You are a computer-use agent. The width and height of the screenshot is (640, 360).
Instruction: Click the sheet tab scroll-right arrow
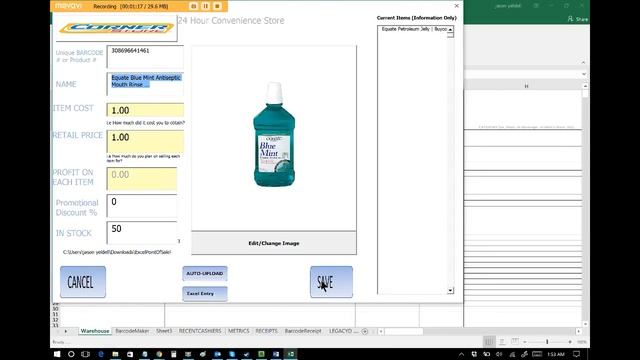[x=66, y=331]
